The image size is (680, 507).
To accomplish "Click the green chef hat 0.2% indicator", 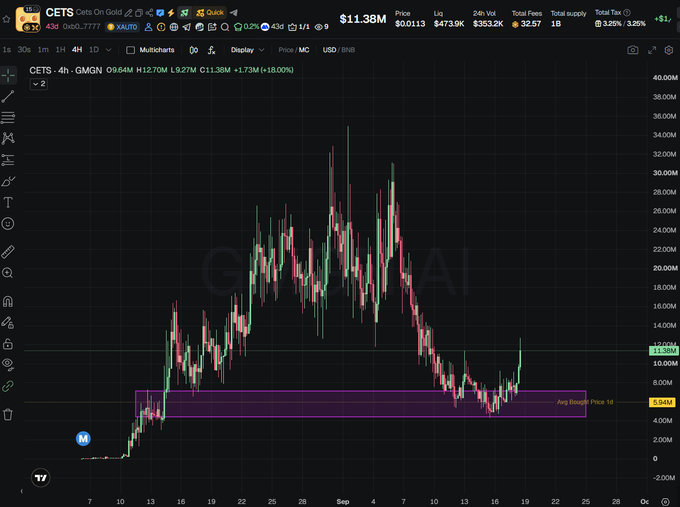I will [246, 27].
